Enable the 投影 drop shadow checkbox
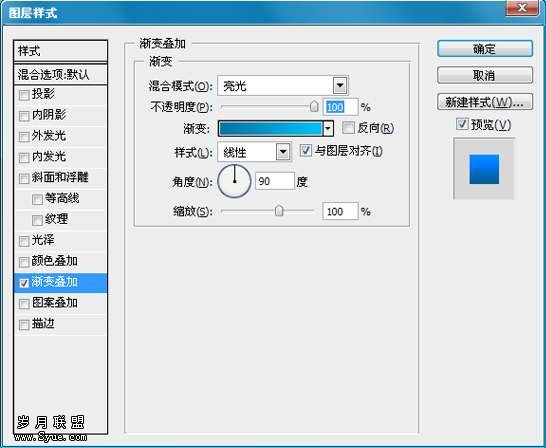 [24, 95]
